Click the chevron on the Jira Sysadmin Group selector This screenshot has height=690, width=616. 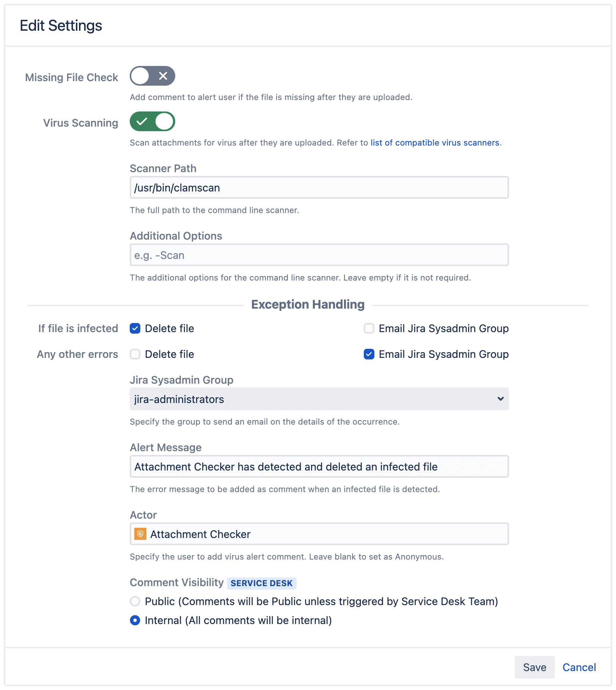[x=500, y=399]
